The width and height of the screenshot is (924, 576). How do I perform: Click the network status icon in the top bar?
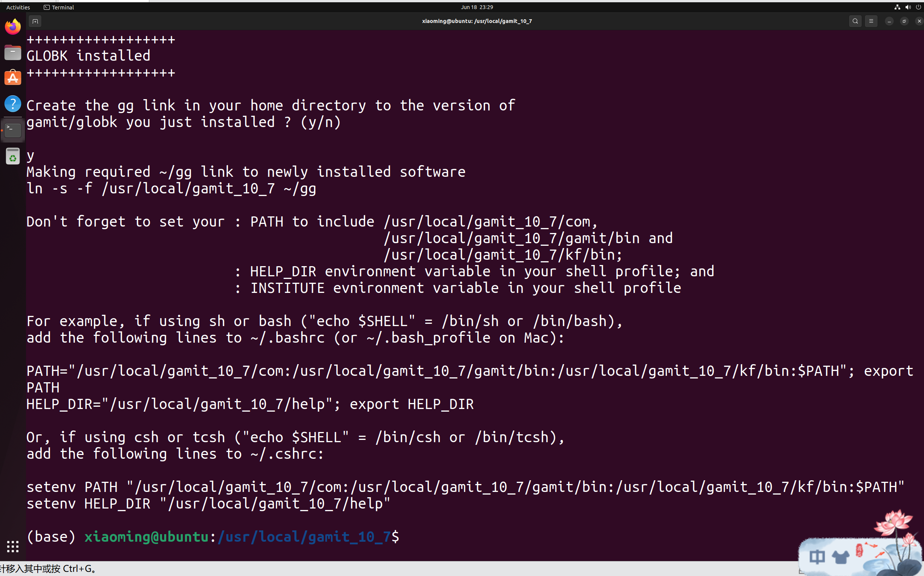(x=897, y=7)
